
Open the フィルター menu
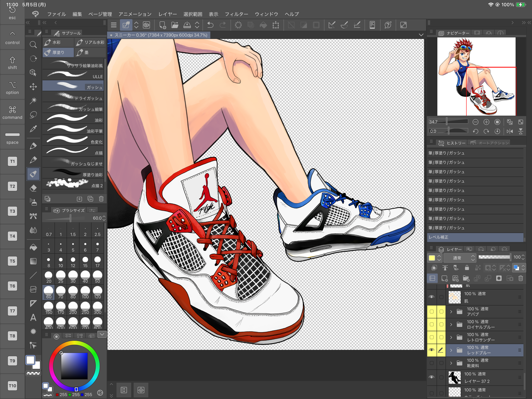(236, 14)
